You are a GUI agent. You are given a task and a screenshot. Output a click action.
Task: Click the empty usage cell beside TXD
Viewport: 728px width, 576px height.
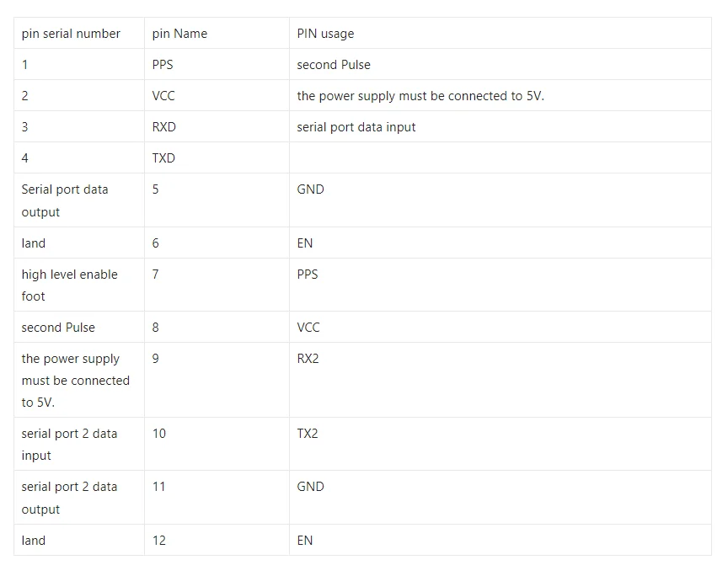[x=500, y=157]
